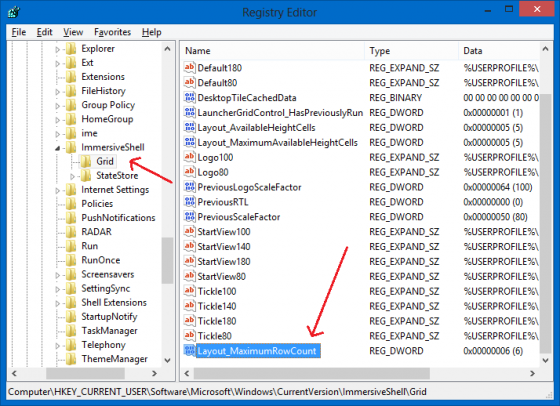Select the ThemeManager key
Viewport: 560px width, 406px height.
click(114, 359)
